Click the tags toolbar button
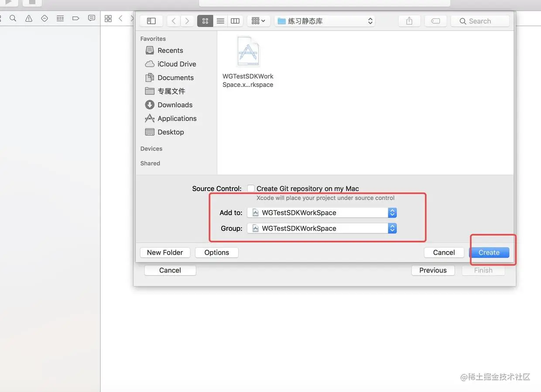The width and height of the screenshot is (541, 392). tap(435, 21)
